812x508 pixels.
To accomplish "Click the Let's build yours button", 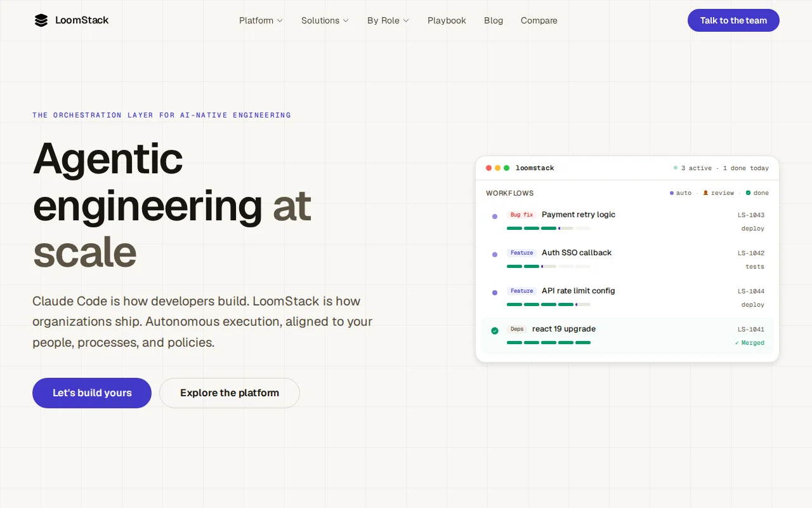I will (x=92, y=393).
